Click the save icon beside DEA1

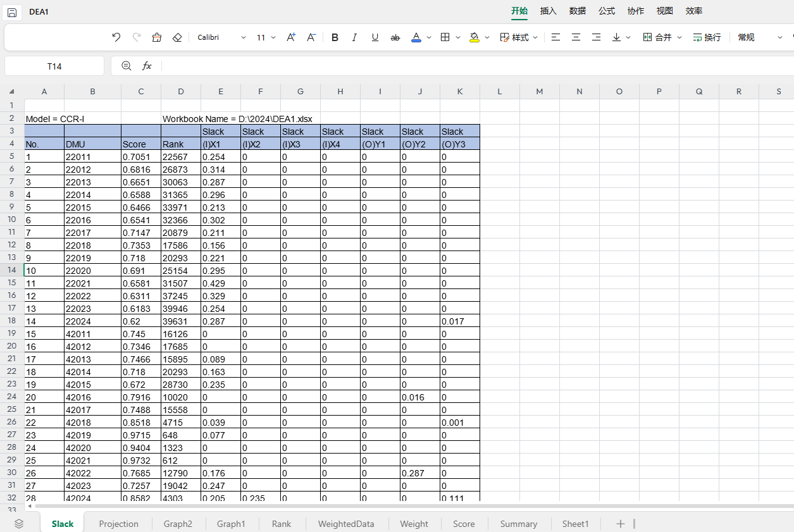click(x=12, y=12)
